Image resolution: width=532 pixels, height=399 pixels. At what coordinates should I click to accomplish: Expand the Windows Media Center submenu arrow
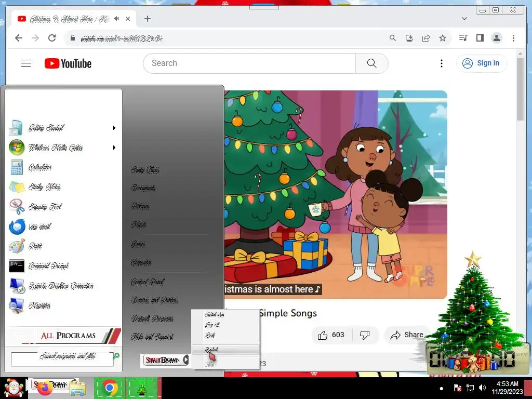114,148
